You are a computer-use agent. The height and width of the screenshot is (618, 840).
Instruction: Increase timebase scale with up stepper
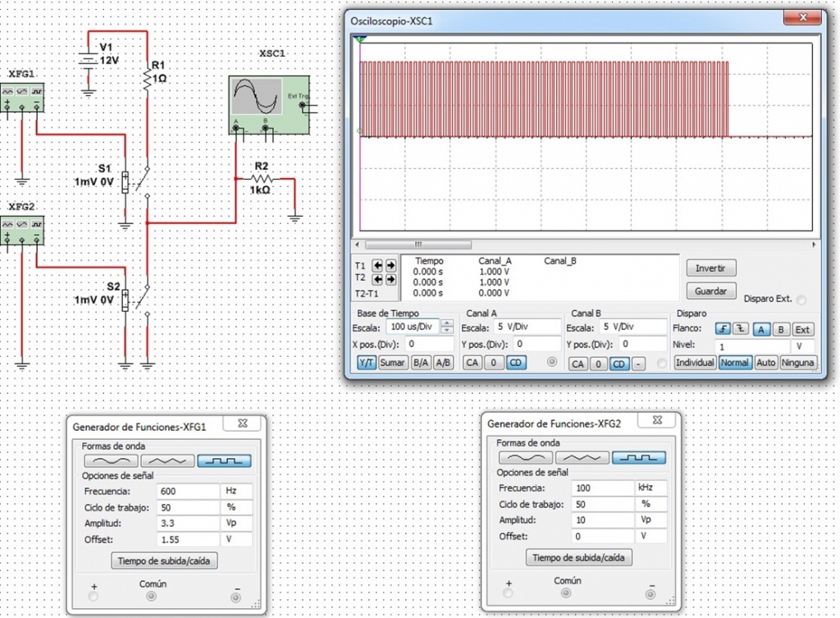pos(446,323)
